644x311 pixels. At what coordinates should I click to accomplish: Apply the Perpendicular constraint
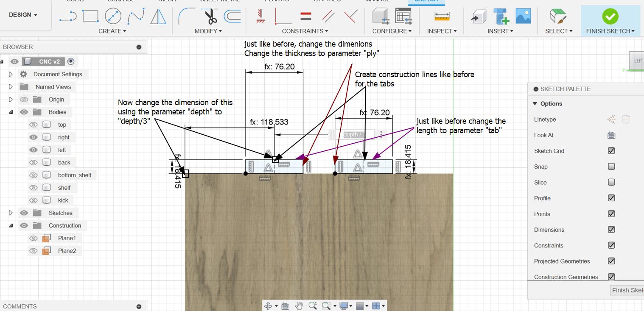point(350,16)
